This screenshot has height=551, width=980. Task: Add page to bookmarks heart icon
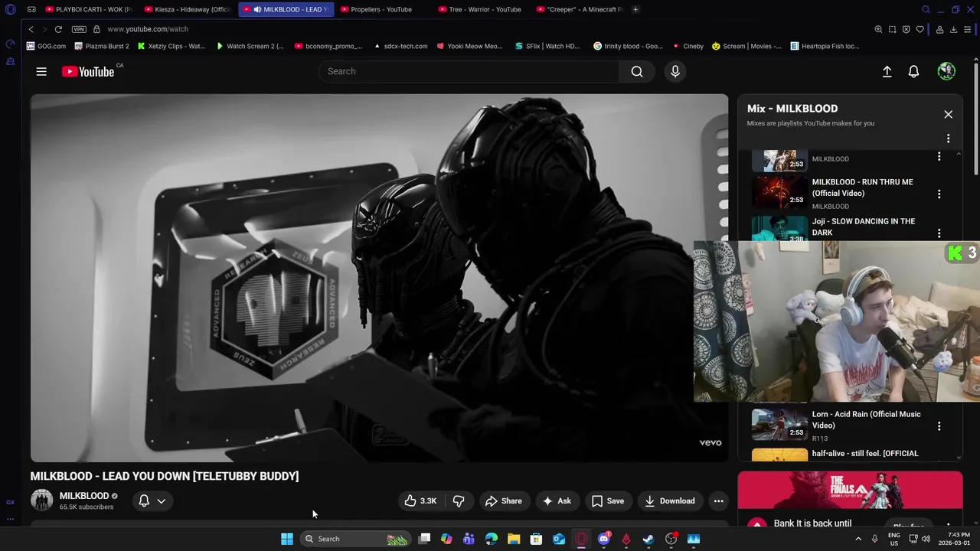point(920,29)
